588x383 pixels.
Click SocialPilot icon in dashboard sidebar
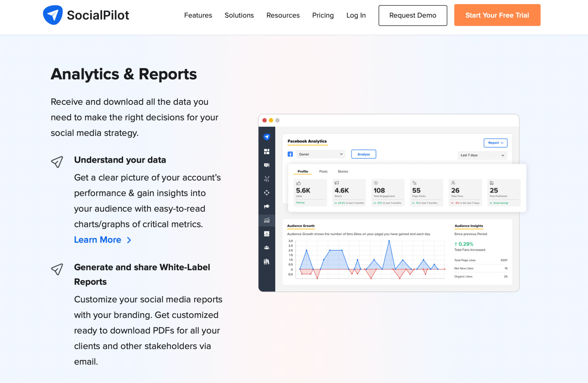click(x=267, y=137)
